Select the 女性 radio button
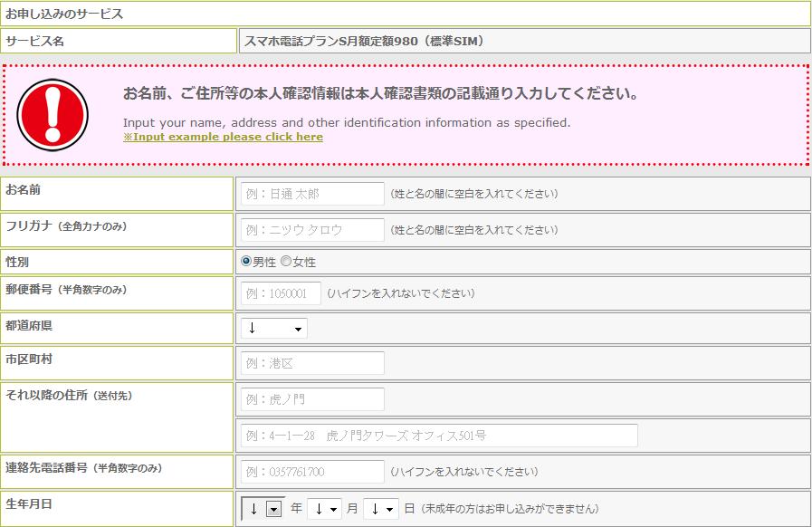 click(286, 261)
